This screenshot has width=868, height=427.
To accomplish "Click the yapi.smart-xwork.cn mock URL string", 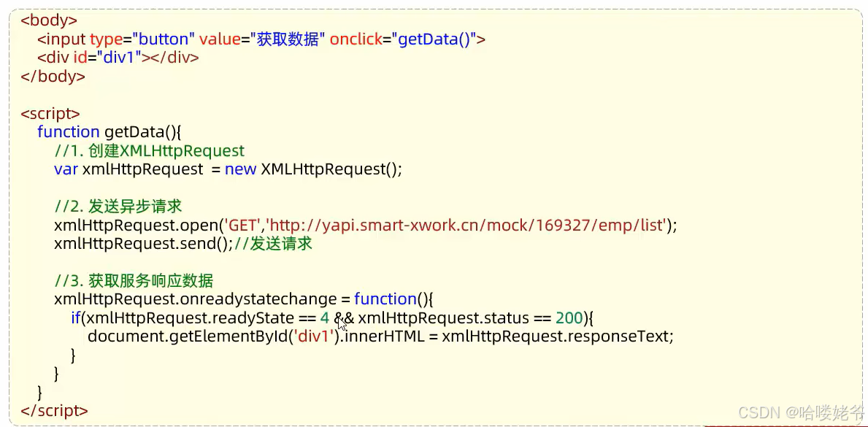I will 467,226.
